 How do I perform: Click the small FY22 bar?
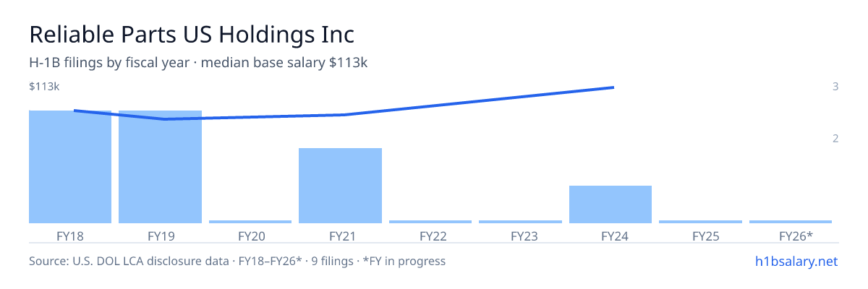tap(430, 222)
